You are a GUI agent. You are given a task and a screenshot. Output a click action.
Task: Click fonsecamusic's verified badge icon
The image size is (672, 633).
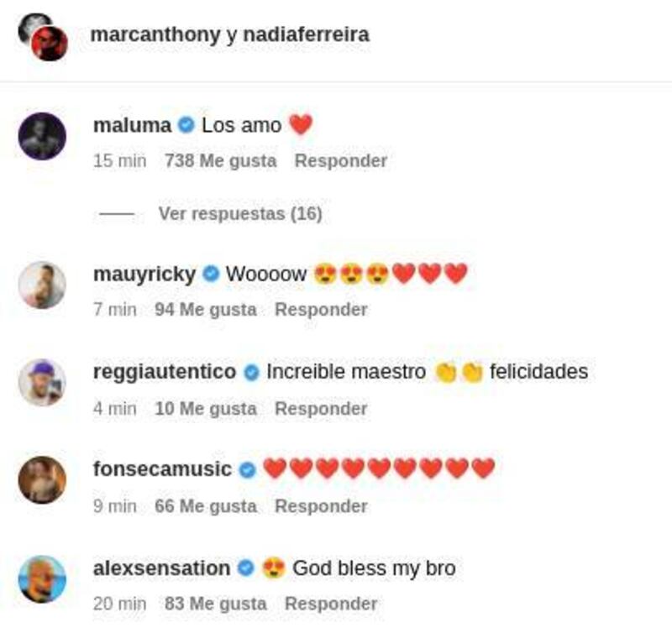[x=247, y=470]
